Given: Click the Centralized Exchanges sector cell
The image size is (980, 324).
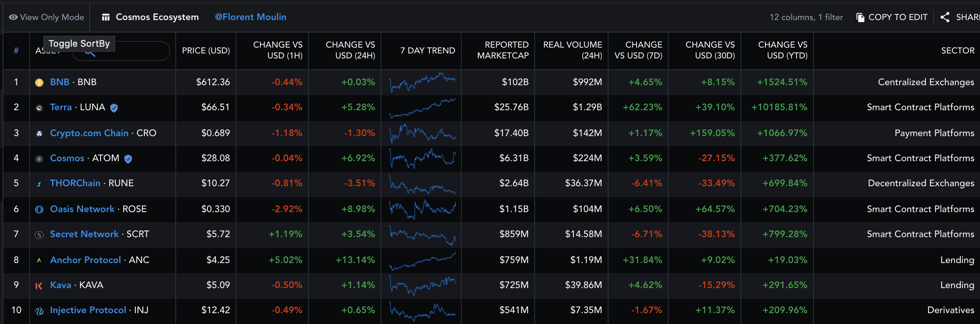Looking at the screenshot, I should coord(926,82).
